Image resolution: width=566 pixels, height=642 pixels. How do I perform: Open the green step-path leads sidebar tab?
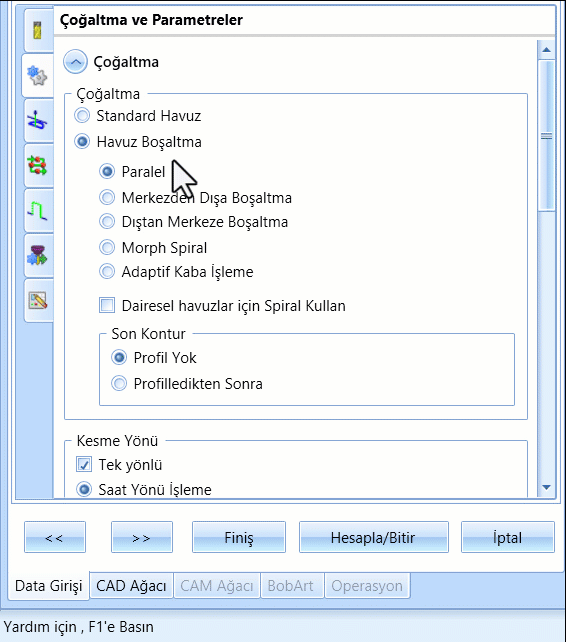point(38,210)
